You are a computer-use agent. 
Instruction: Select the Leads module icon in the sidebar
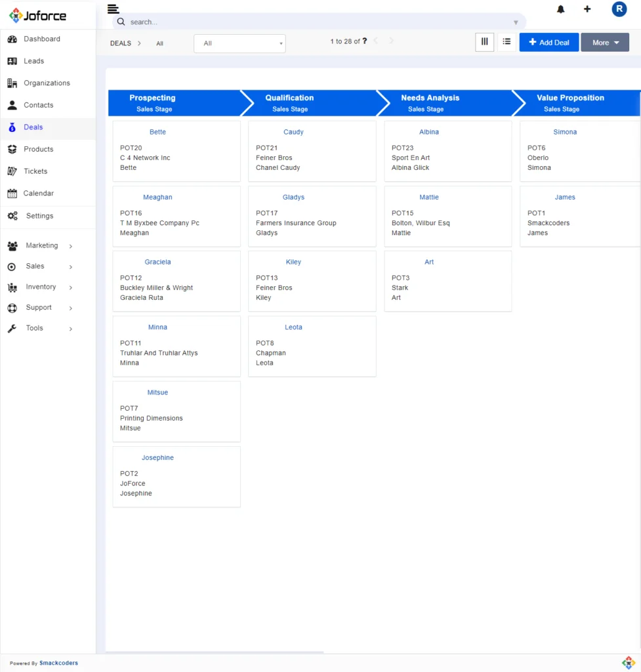[12, 60]
